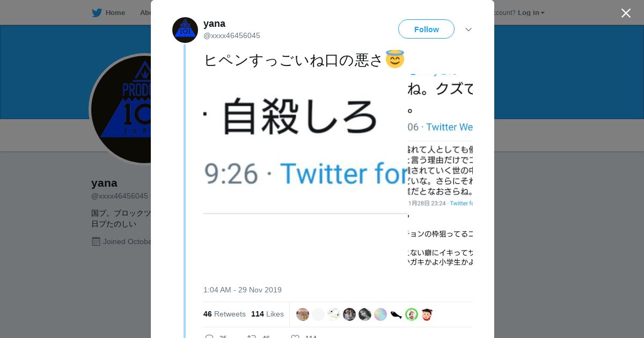Open the Log in dropdown

click(531, 12)
